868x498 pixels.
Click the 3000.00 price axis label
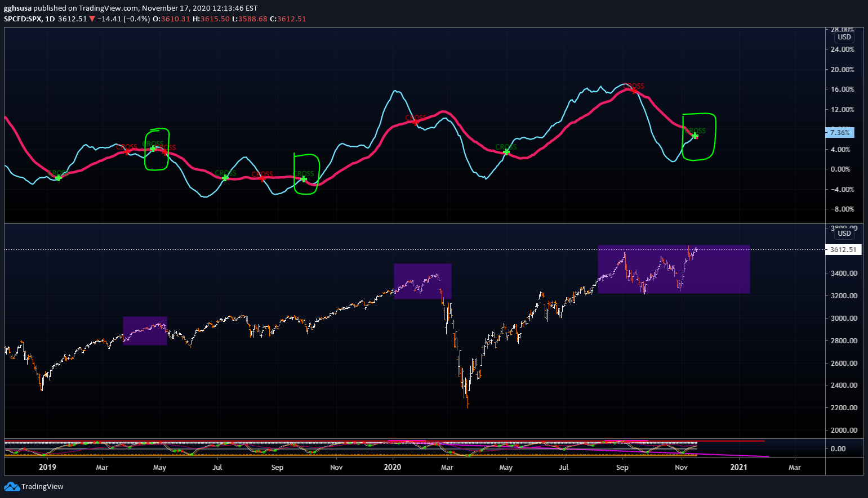coord(844,318)
